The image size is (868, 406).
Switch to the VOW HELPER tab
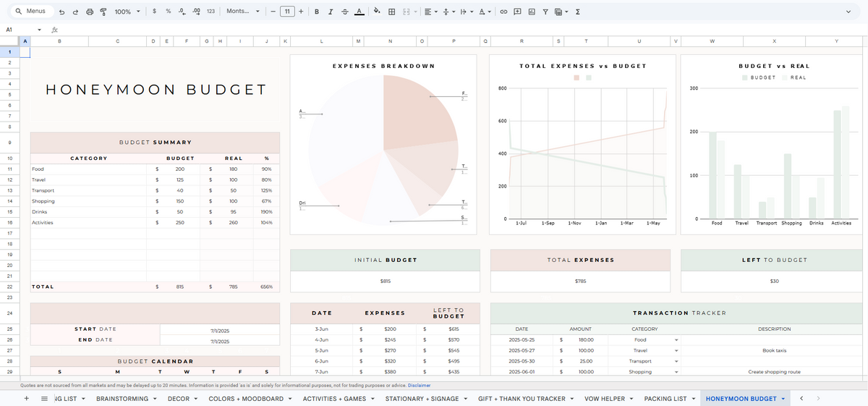click(610, 399)
